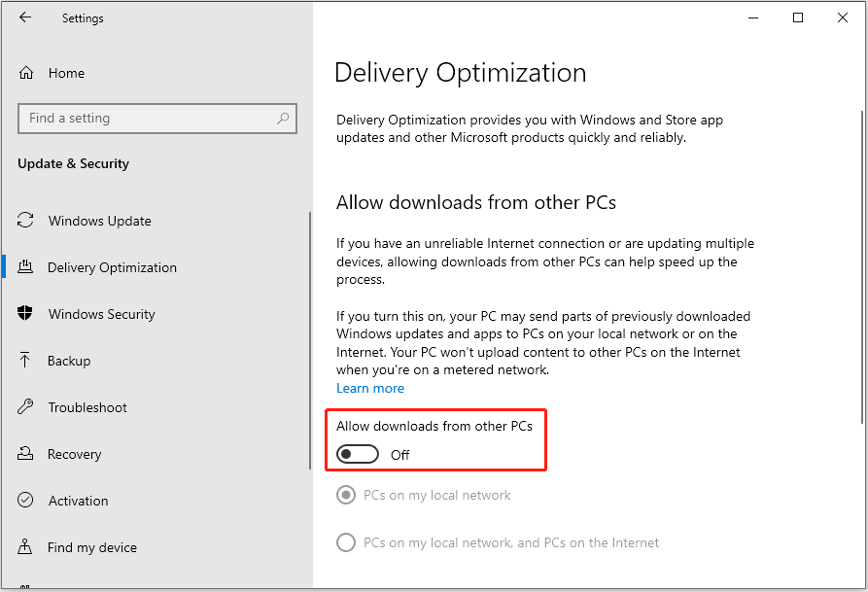Select Troubleshoot from the sidebar
The width and height of the screenshot is (868, 592).
[88, 407]
